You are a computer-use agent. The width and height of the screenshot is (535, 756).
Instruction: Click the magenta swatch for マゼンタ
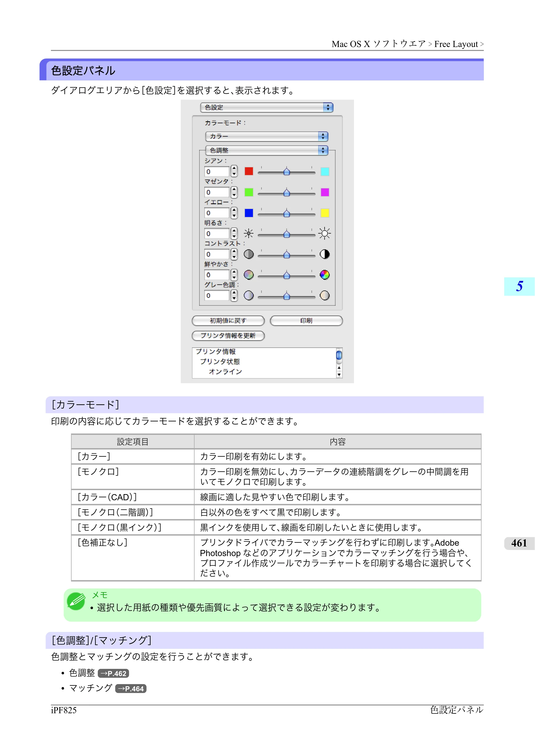click(325, 192)
